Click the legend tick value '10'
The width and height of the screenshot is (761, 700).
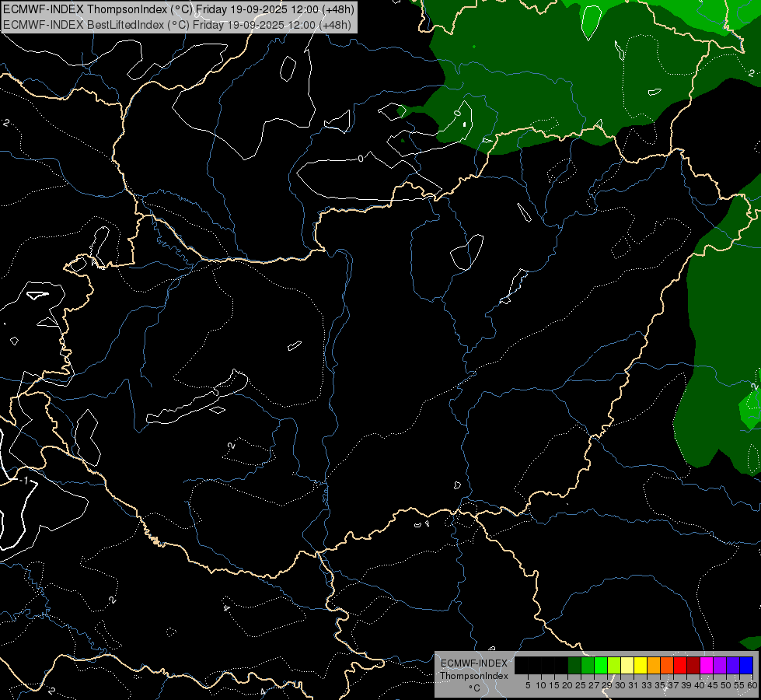click(541, 685)
